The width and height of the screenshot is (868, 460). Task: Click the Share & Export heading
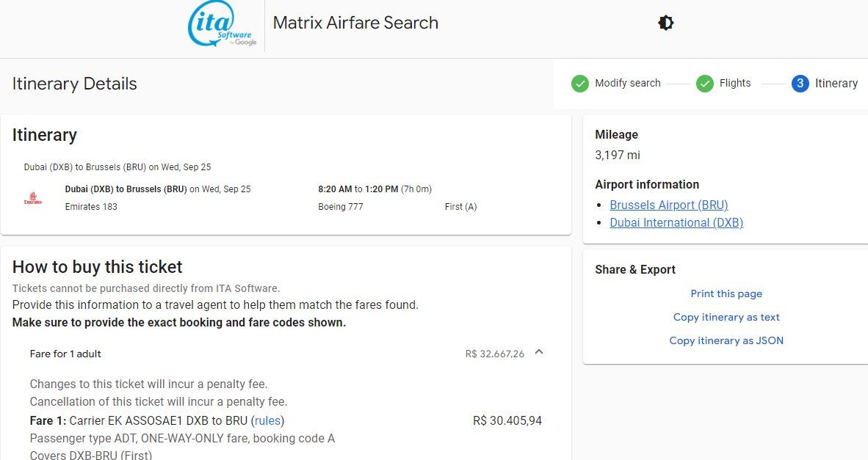(635, 269)
